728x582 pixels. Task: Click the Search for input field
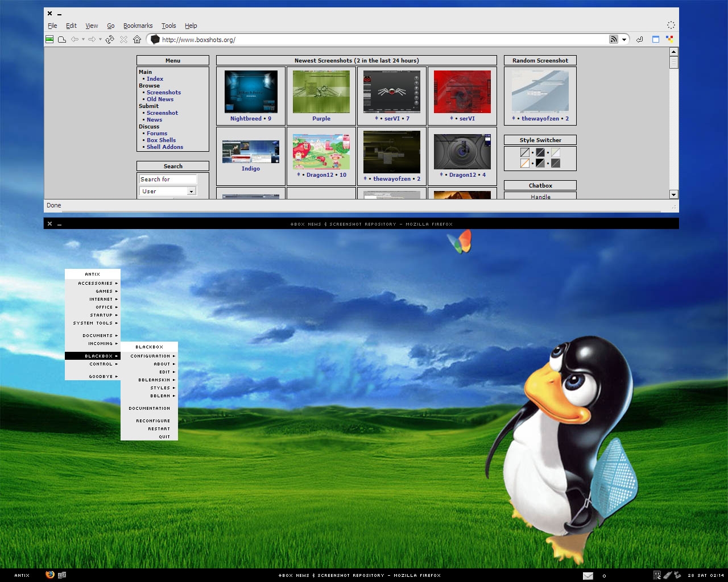point(168,179)
